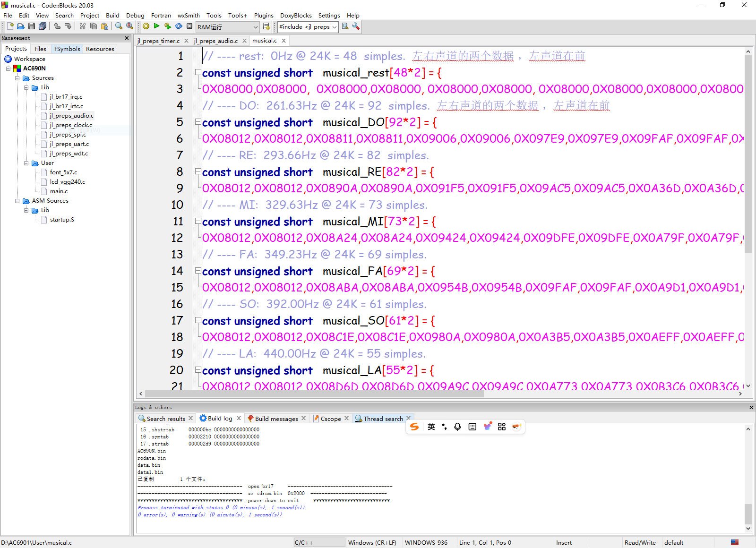Switch to the Build messages log tab
The width and height of the screenshot is (756, 548).
point(276,419)
